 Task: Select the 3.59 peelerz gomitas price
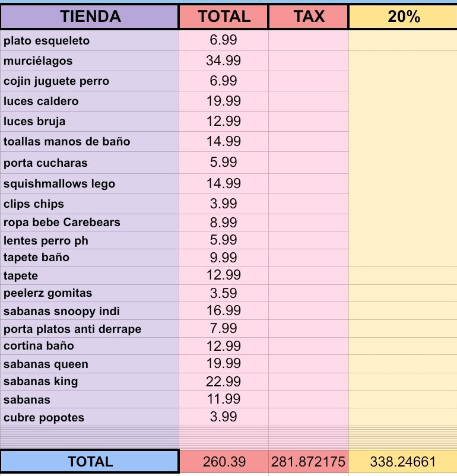(224, 293)
